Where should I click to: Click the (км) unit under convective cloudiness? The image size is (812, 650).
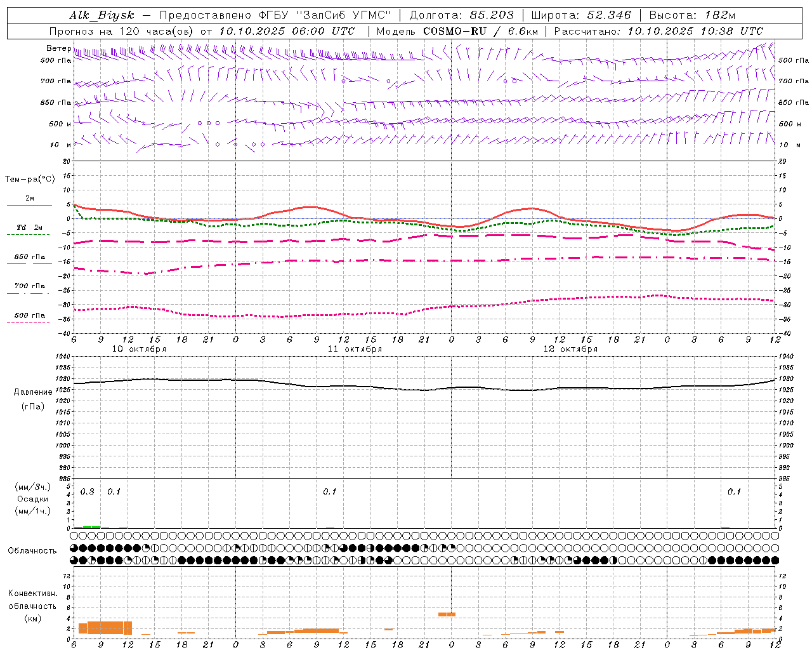pyautogui.click(x=33, y=618)
